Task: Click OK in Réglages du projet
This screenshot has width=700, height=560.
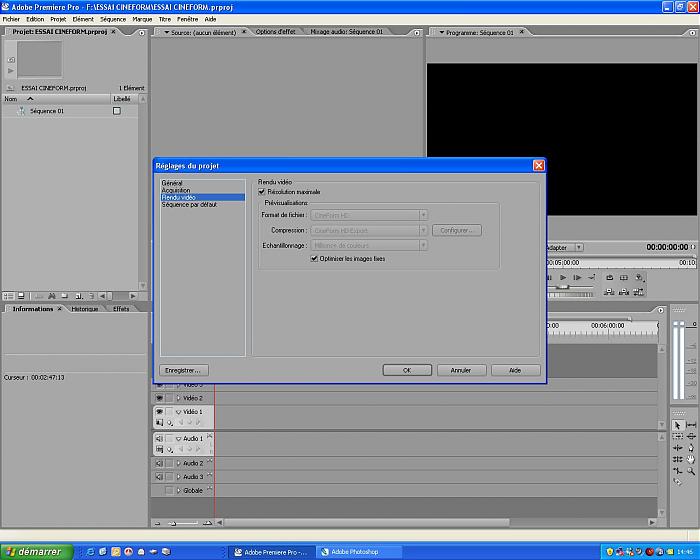Action: tap(407, 370)
